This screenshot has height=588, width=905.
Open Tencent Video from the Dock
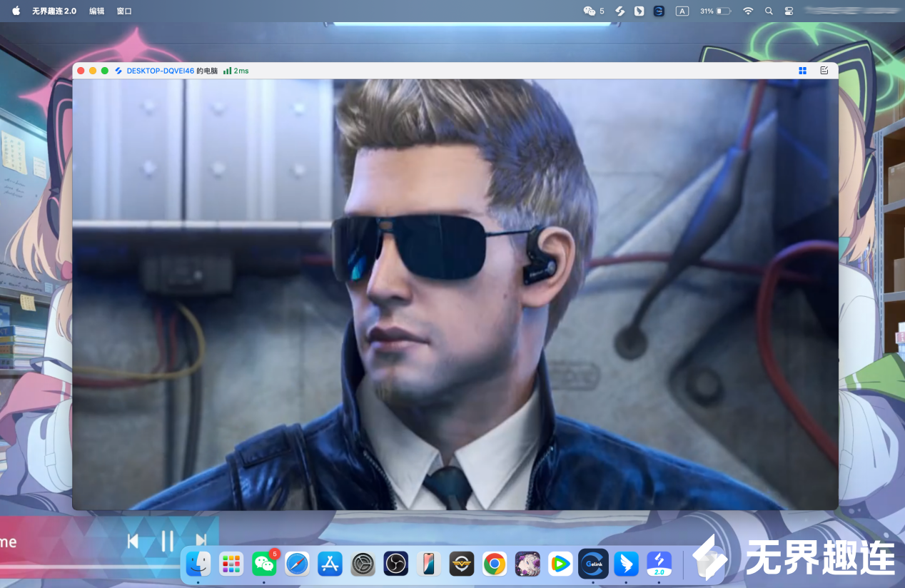560,564
